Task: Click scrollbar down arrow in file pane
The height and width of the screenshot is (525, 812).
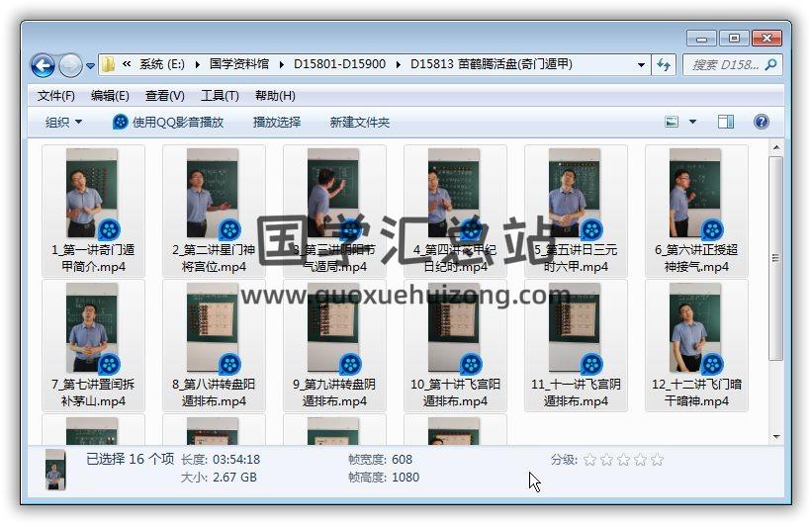Action: point(775,436)
